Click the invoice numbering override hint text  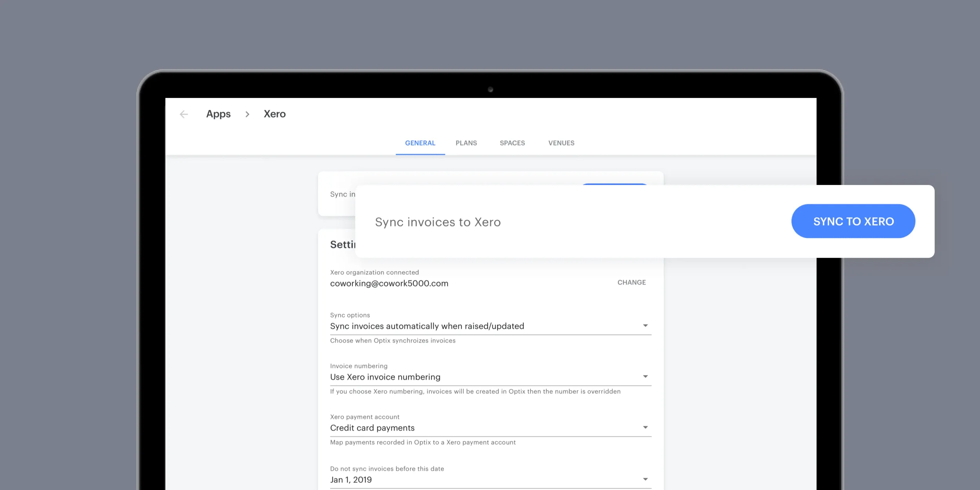(x=475, y=392)
